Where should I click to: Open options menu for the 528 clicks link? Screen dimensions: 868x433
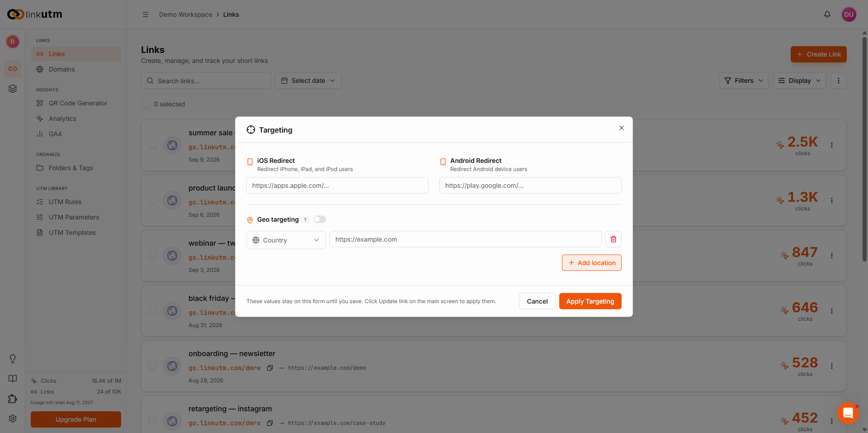point(832,366)
